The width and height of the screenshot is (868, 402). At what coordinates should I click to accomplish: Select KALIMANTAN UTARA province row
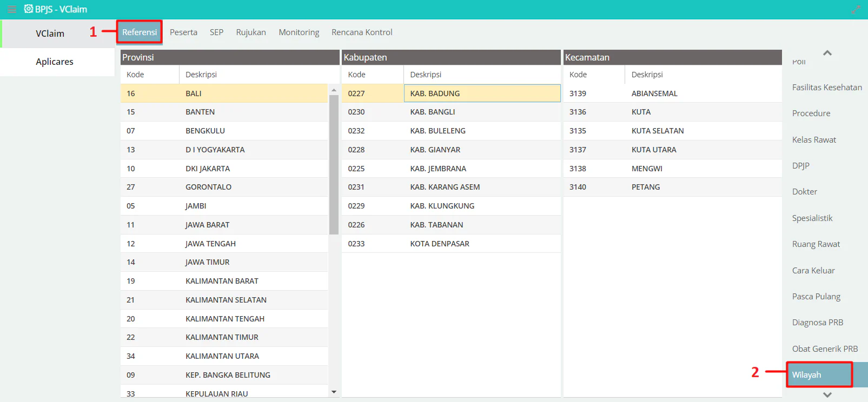coord(224,356)
